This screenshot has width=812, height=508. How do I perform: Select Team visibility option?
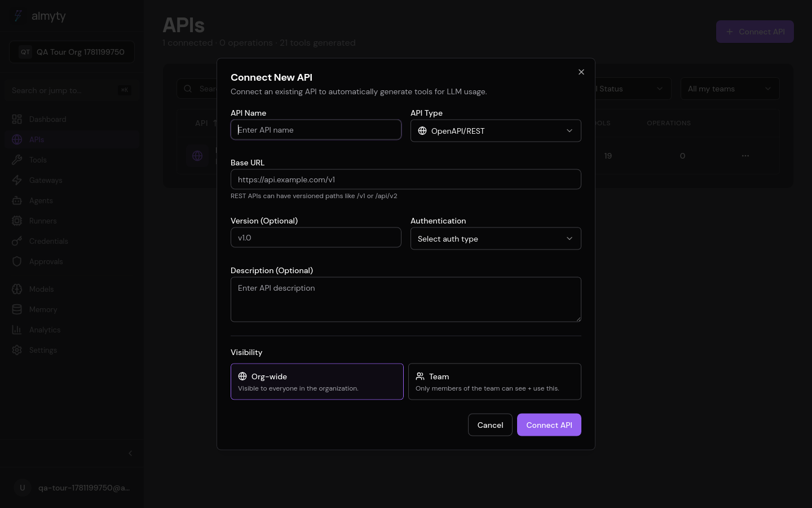point(495,382)
